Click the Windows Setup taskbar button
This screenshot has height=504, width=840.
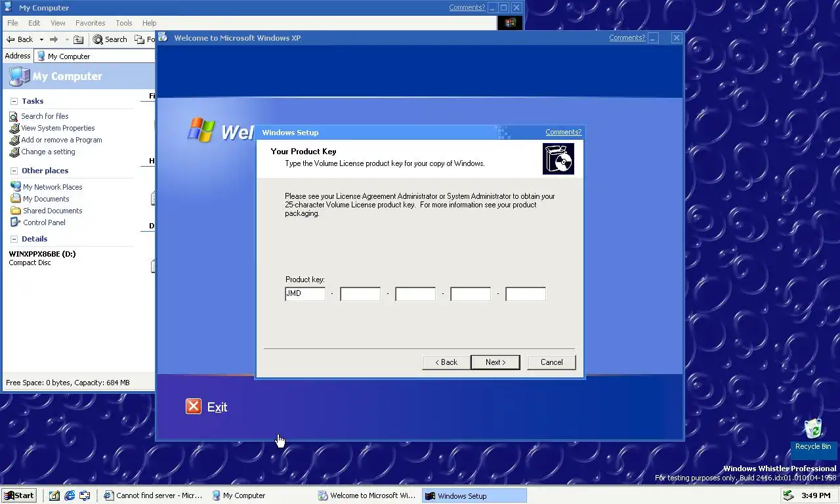pyautogui.click(x=474, y=495)
